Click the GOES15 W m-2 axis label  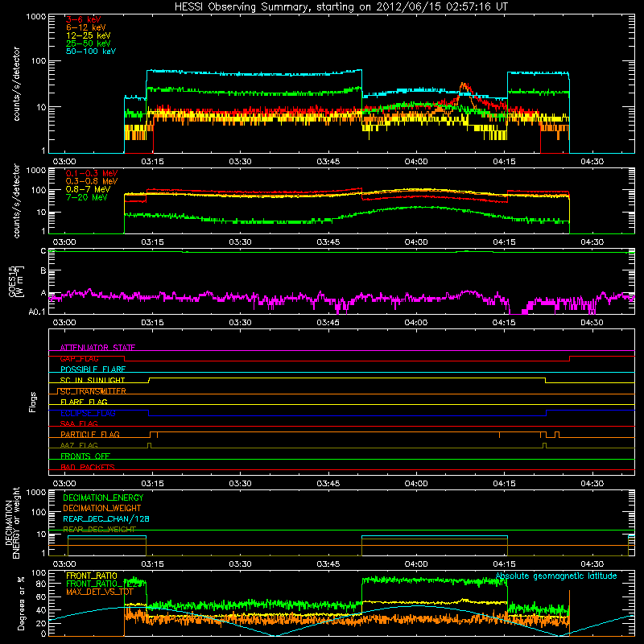pyautogui.click(x=16, y=281)
